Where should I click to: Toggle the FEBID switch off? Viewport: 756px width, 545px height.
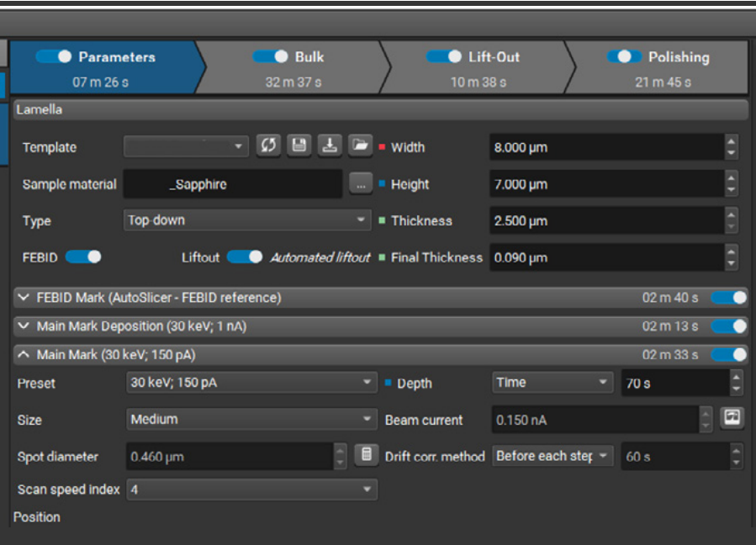pyautogui.click(x=83, y=257)
